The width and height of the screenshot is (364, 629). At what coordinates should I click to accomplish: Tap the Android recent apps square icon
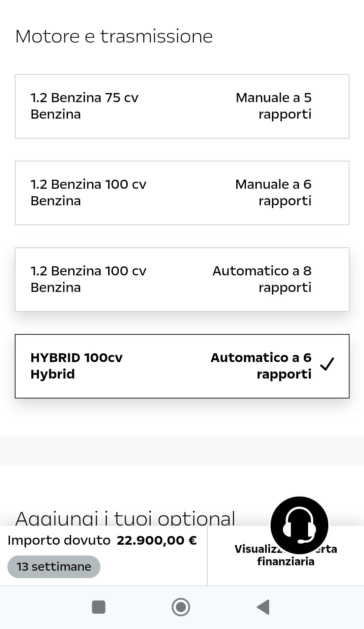tap(99, 607)
